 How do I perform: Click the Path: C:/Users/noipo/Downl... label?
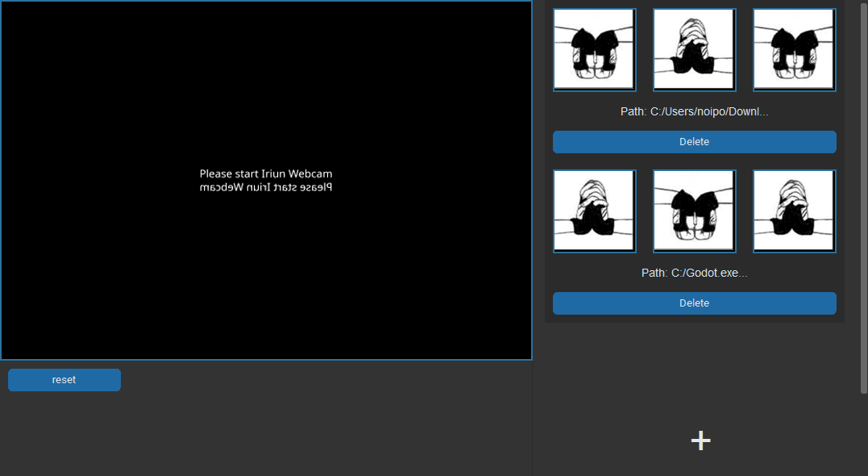click(694, 112)
